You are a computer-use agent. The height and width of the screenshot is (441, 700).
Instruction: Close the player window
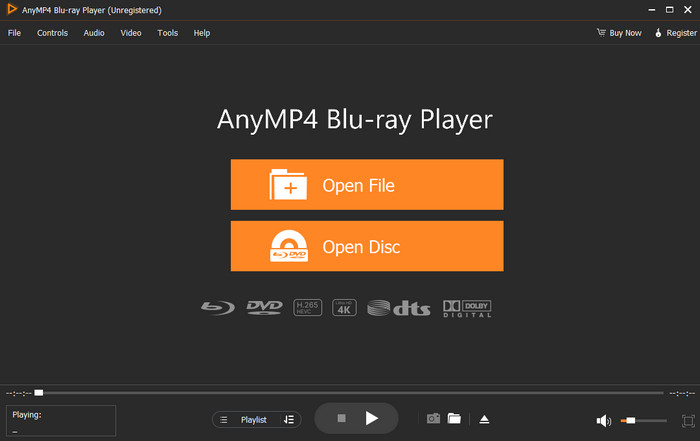pyautogui.click(x=688, y=9)
